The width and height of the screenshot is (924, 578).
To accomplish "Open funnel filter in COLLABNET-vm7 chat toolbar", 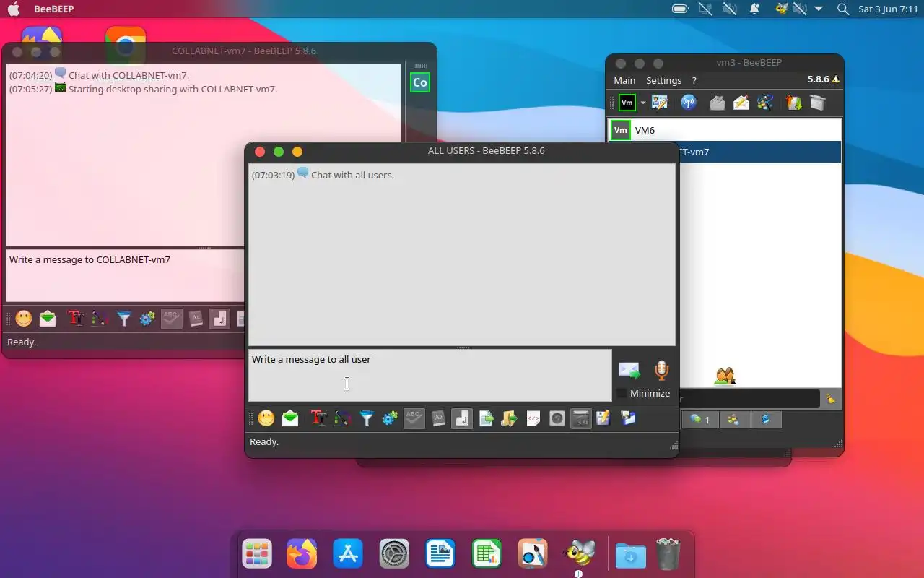I will coord(124,319).
